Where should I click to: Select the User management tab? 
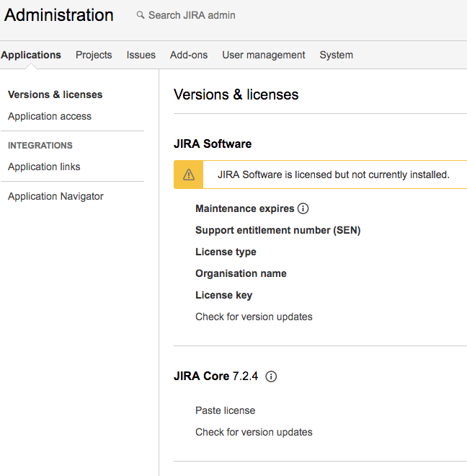(263, 55)
